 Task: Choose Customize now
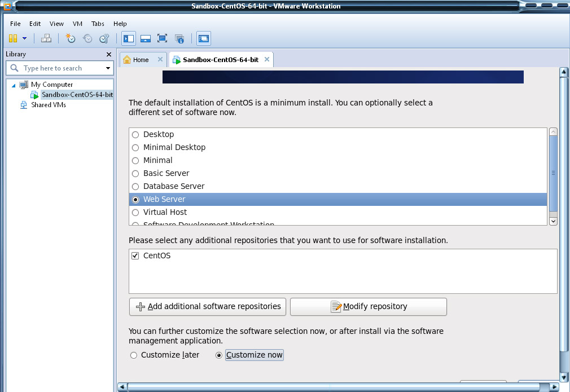tap(219, 355)
